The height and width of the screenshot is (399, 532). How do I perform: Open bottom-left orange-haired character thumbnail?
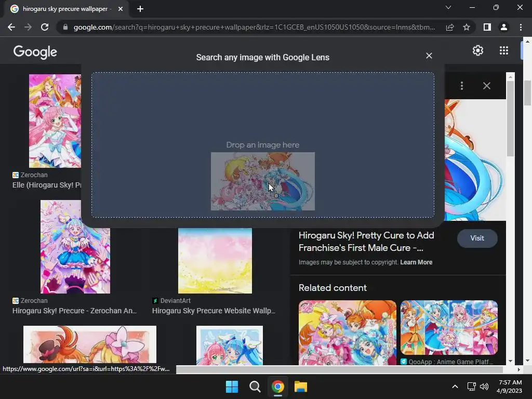90,344
